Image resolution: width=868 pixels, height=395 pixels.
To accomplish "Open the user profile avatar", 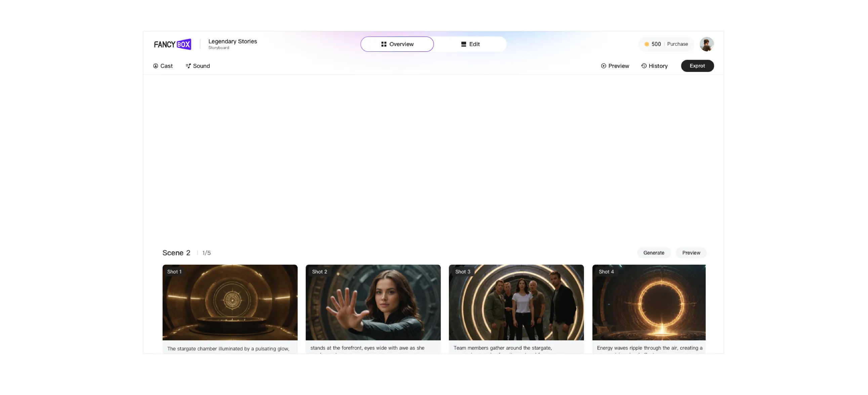I will 707,44.
